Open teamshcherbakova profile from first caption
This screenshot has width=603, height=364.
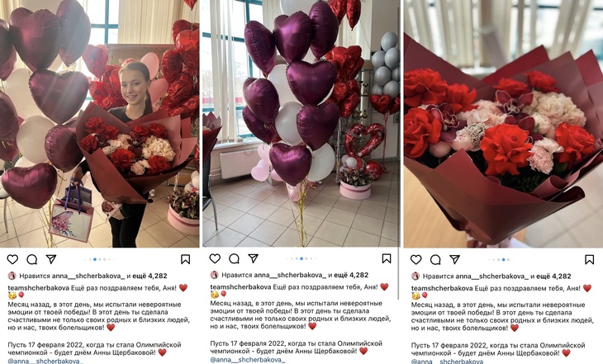pos(39,287)
